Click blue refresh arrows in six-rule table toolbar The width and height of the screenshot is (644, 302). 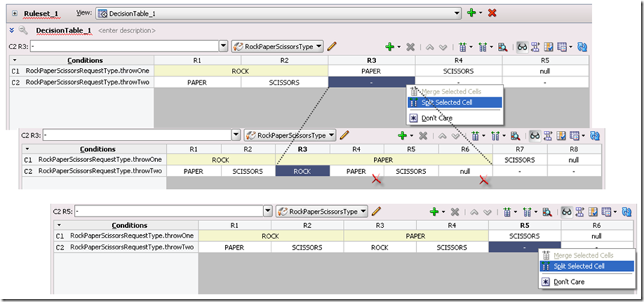click(x=626, y=211)
